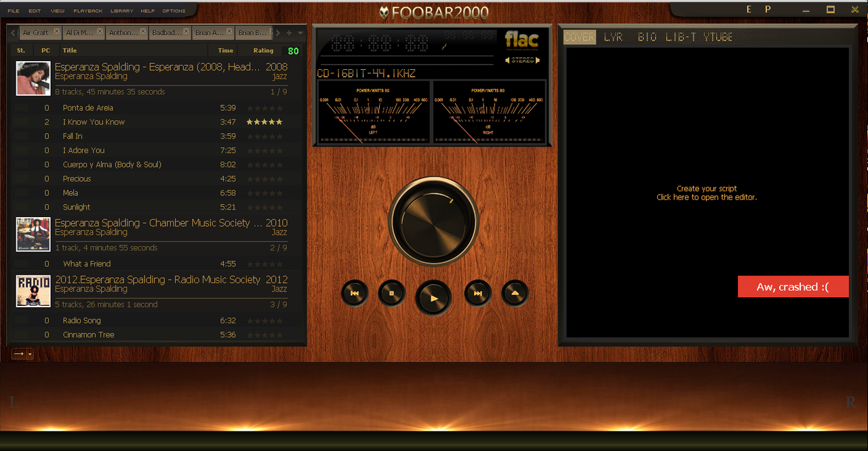
Task: Click the Radio Music Society cover thumbnail
Action: 33,291
